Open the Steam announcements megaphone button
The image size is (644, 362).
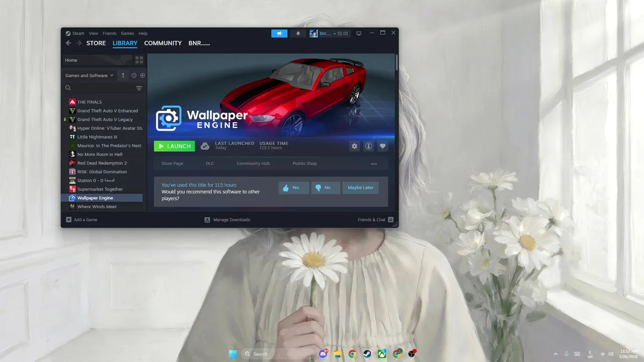pyautogui.click(x=279, y=33)
